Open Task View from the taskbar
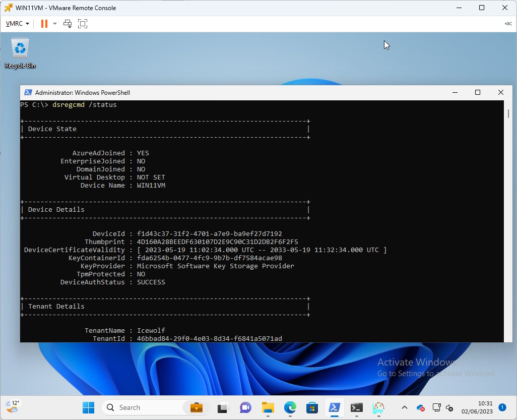This screenshot has width=517, height=420. [223, 408]
